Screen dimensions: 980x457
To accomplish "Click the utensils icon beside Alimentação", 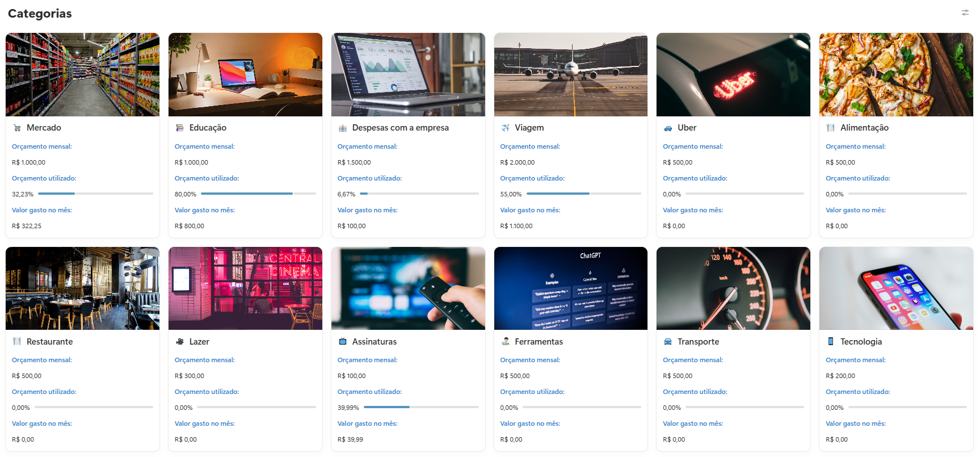I will tap(831, 128).
